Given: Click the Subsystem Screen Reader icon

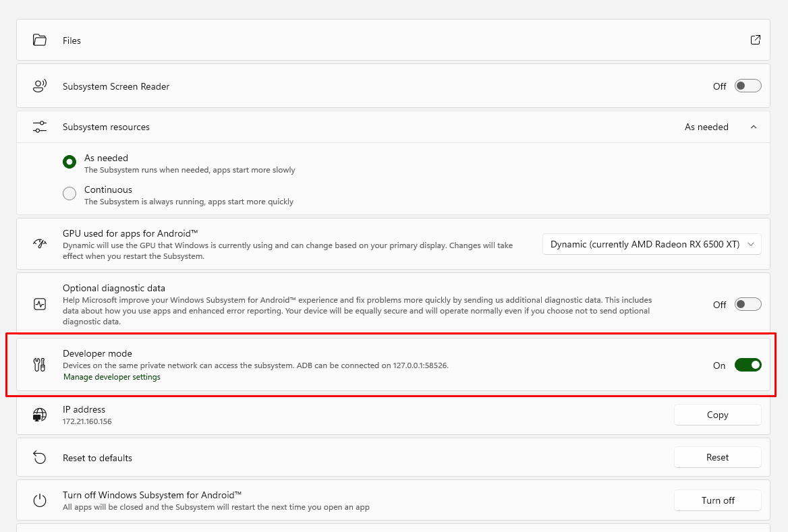Looking at the screenshot, I should pyautogui.click(x=40, y=86).
